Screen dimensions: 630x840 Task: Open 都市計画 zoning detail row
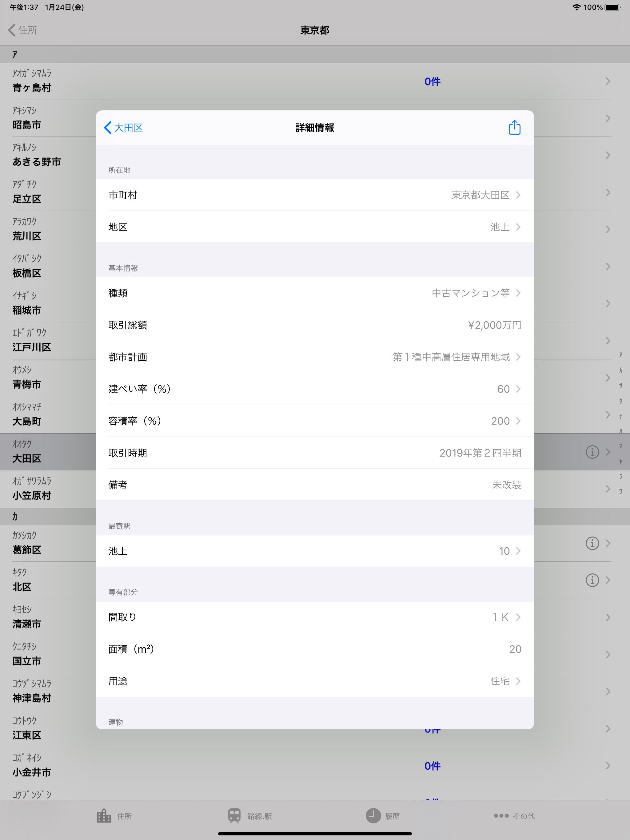coord(315,357)
